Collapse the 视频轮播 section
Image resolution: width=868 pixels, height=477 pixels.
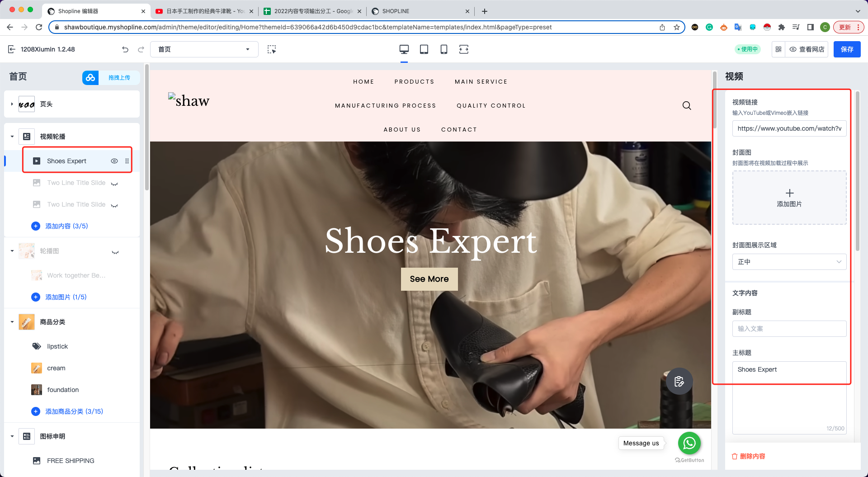point(12,137)
